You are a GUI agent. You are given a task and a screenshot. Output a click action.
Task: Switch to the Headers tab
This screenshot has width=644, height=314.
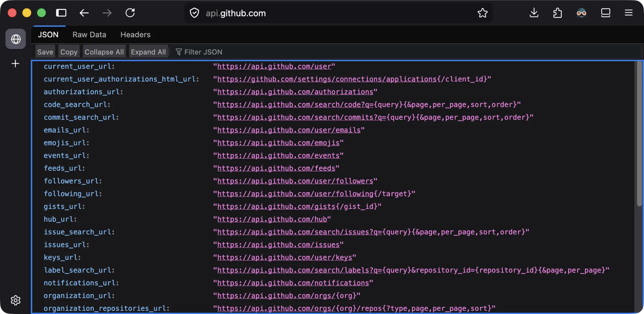click(x=135, y=35)
